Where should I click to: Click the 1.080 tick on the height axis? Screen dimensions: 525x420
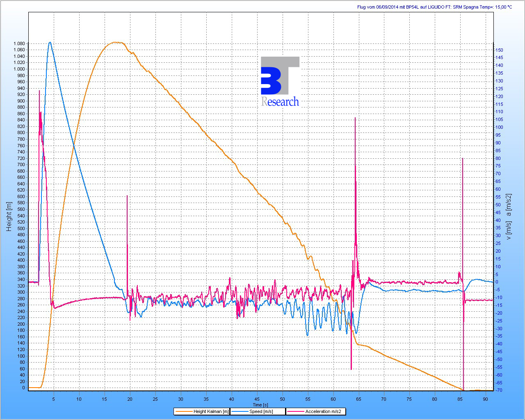pos(19,43)
